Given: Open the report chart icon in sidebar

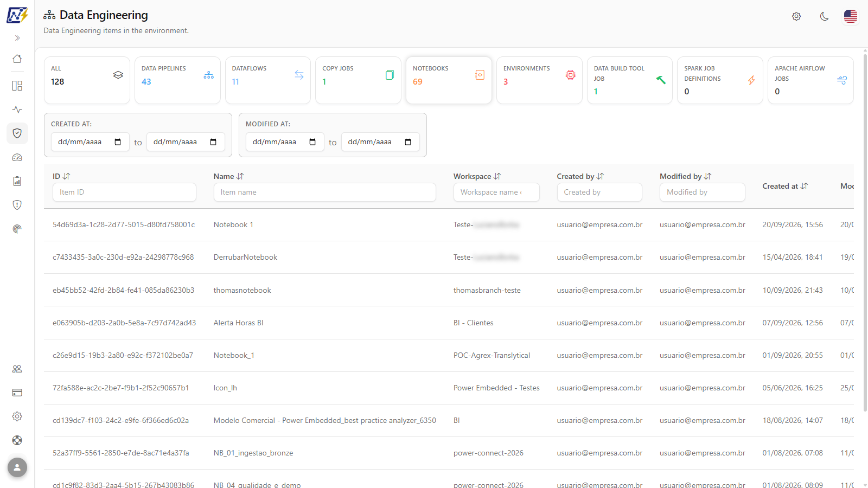Looking at the screenshot, I should coord(17,181).
